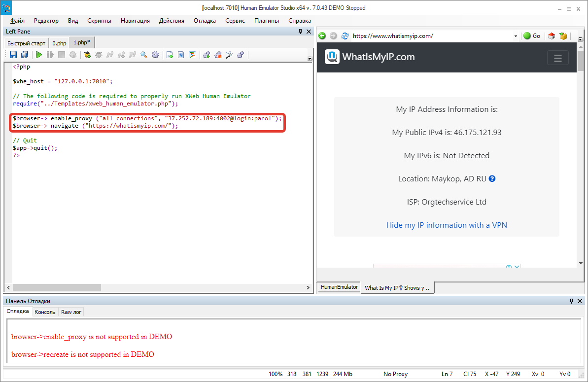Click the gray bug icon
Screen dimensions: 588x382
point(99,55)
